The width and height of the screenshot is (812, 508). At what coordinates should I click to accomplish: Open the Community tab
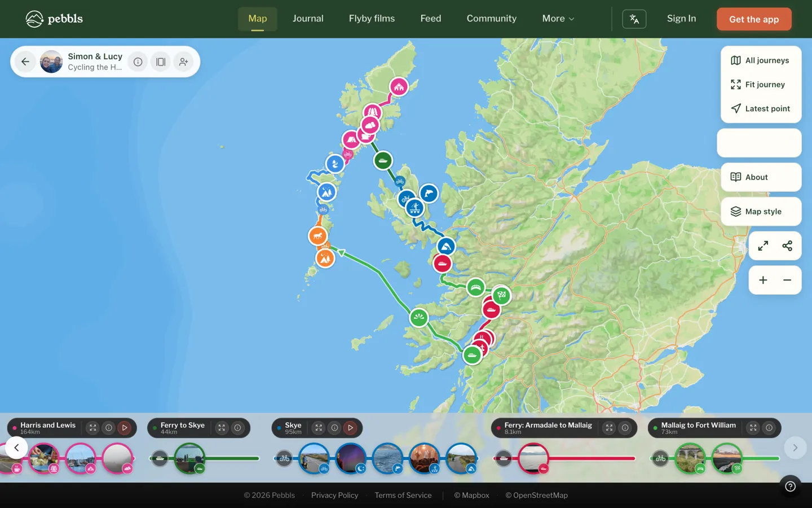click(492, 19)
